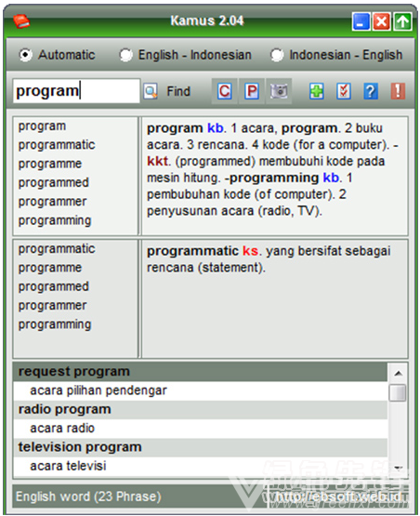Click the red C clipboard icon
The width and height of the screenshot is (420, 516).
(224, 91)
